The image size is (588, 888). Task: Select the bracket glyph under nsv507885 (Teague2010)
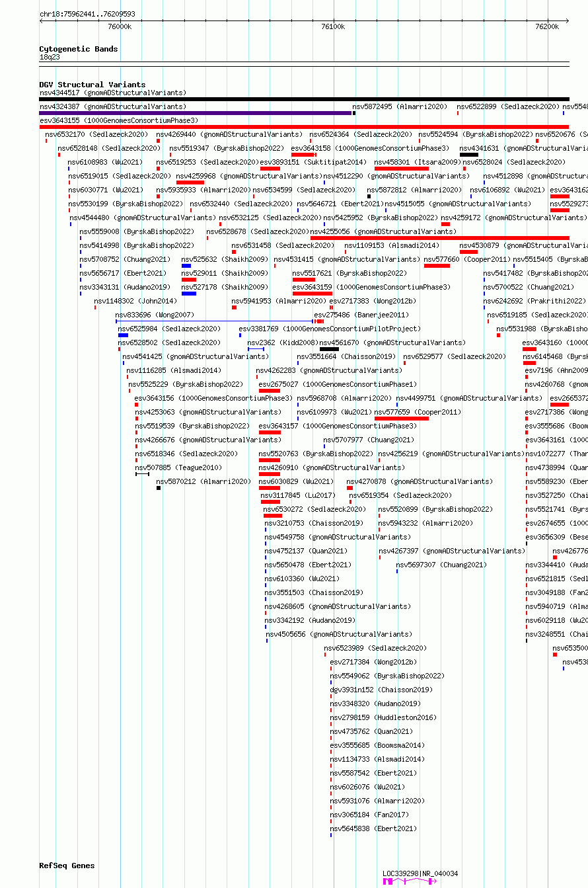142,474
